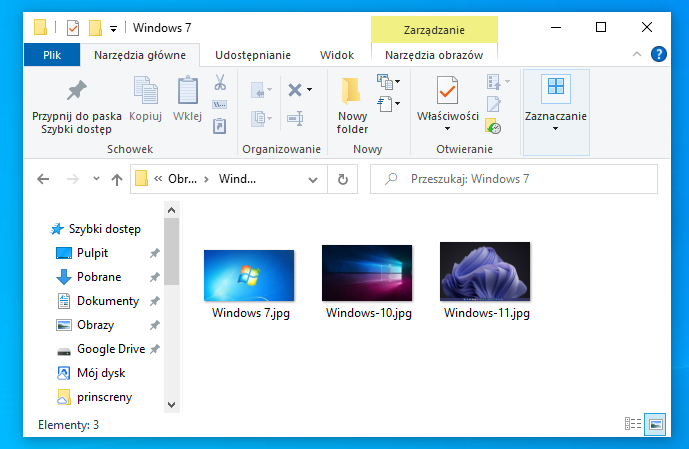Click the Delete X icon
Viewport: 689px width, 449px height.
pyautogui.click(x=295, y=90)
